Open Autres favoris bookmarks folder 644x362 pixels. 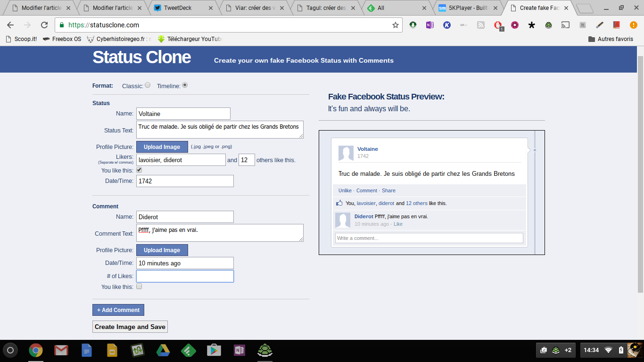coord(611,39)
